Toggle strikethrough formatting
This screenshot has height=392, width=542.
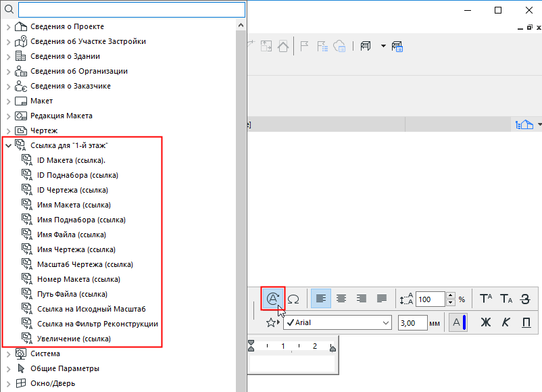pyautogui.click(x=526, y=299)
